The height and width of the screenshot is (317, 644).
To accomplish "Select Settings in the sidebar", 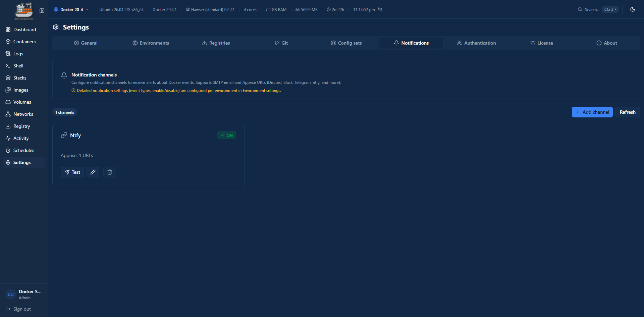I will (24, 162).
